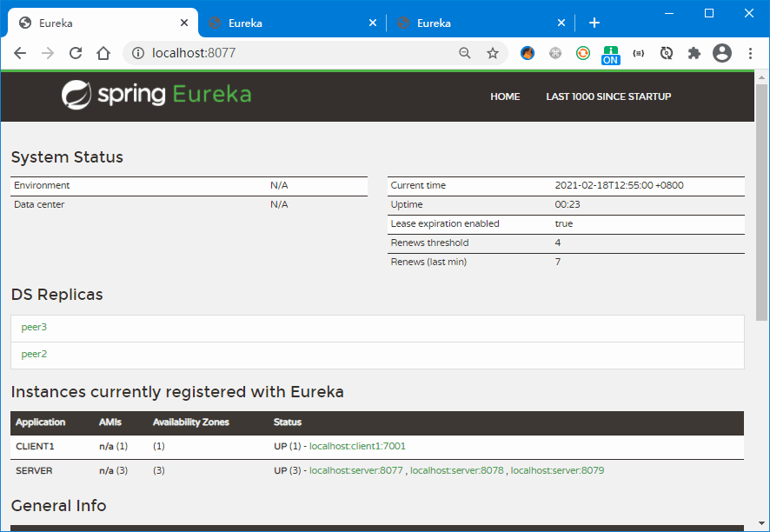Screen dimensions: 770x532
Task: Open the Chrome profile avatar
Action: point(722,53)
